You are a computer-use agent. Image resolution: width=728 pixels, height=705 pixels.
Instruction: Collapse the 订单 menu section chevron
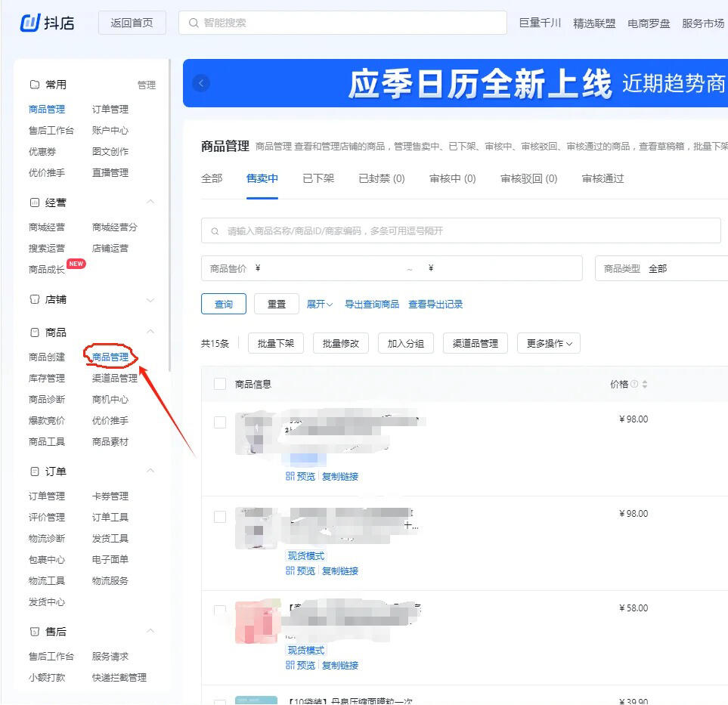(x=150, y=471)
